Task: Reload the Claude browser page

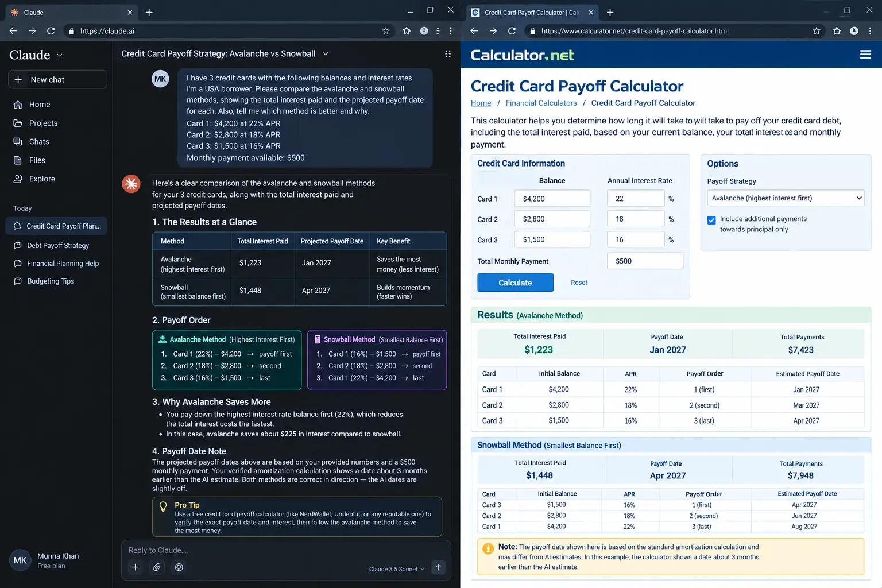Action: point(51,31)
